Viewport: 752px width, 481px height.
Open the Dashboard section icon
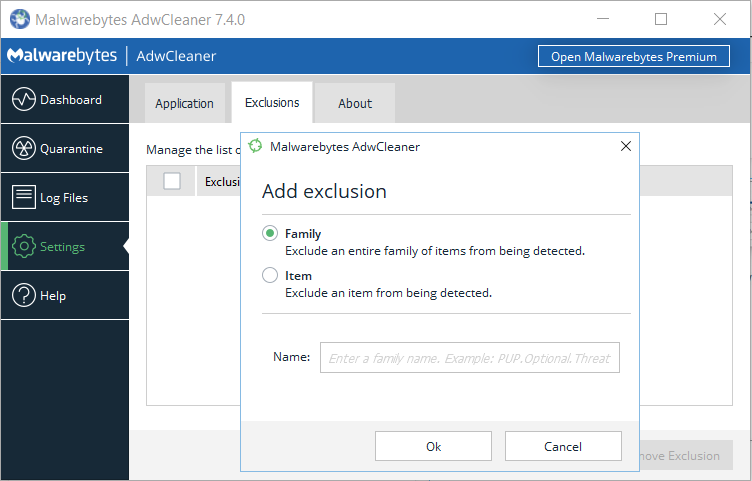tap(24, 99)
